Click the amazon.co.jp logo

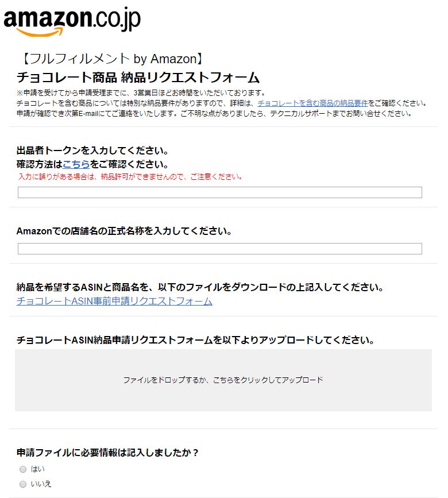pos(72,21)
